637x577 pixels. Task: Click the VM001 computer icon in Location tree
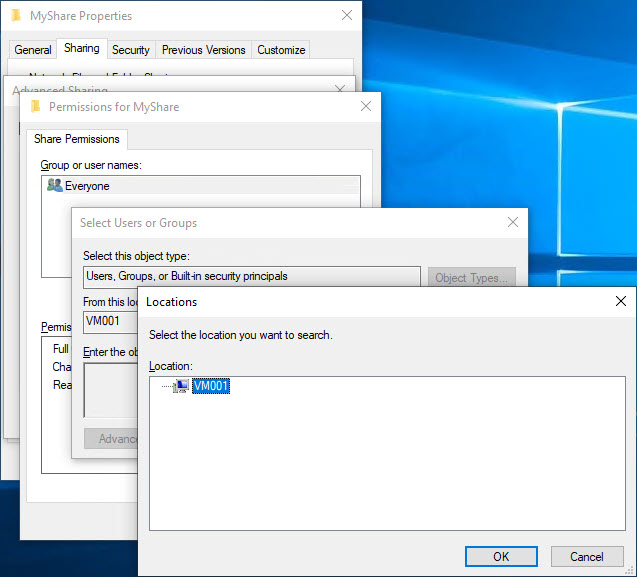pyautogui.click(x=180, y=386)
